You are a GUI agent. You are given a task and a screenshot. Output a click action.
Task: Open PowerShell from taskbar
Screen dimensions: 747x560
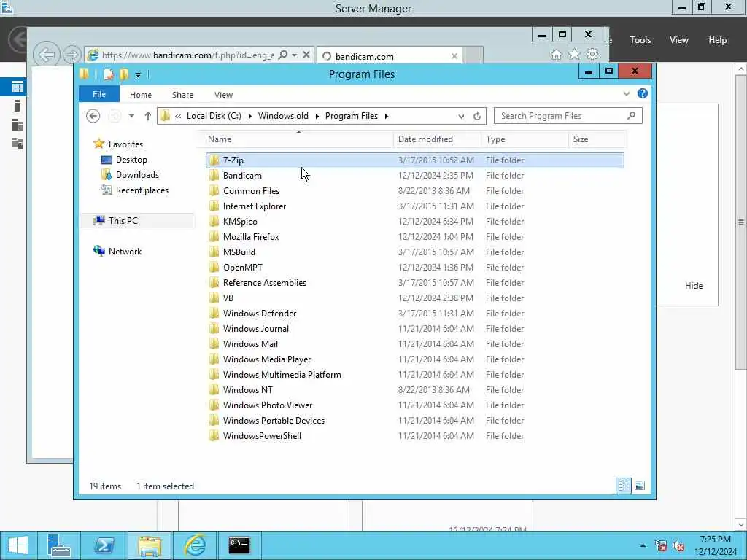104,545
